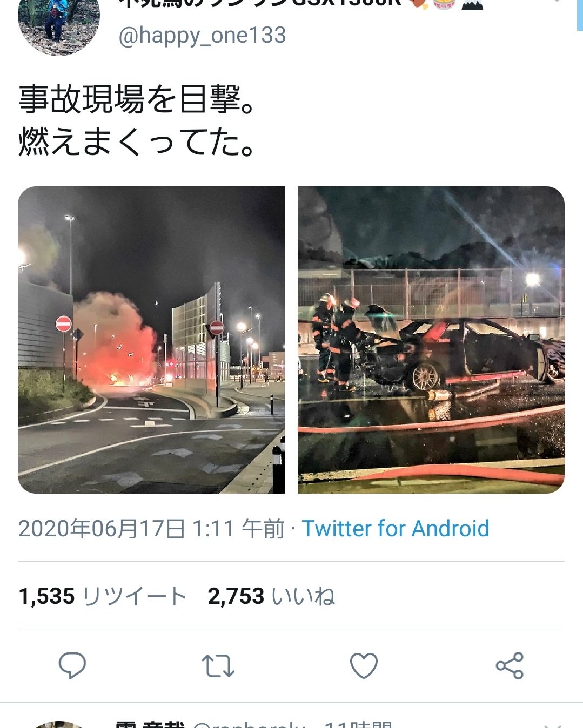
Task: Open the Twitter for Android source link
Action: click(x=396, y=528)
